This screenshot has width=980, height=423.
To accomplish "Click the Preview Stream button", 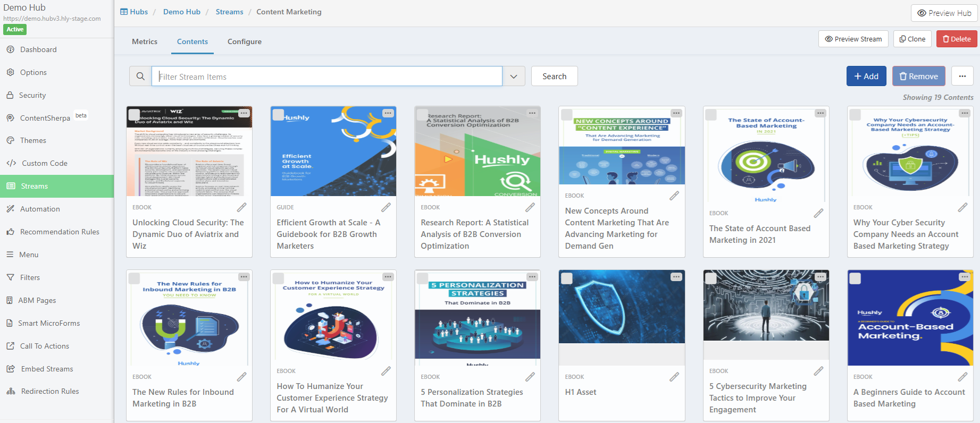I will [853, 39].
